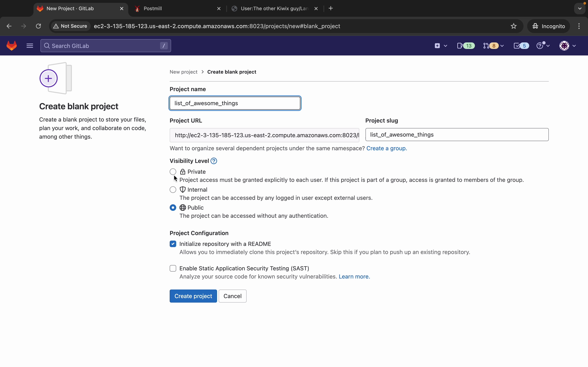Viewport: 588px width, 367px height.
Task: Go to New project breadcrumb
Action: pos(184,72)
